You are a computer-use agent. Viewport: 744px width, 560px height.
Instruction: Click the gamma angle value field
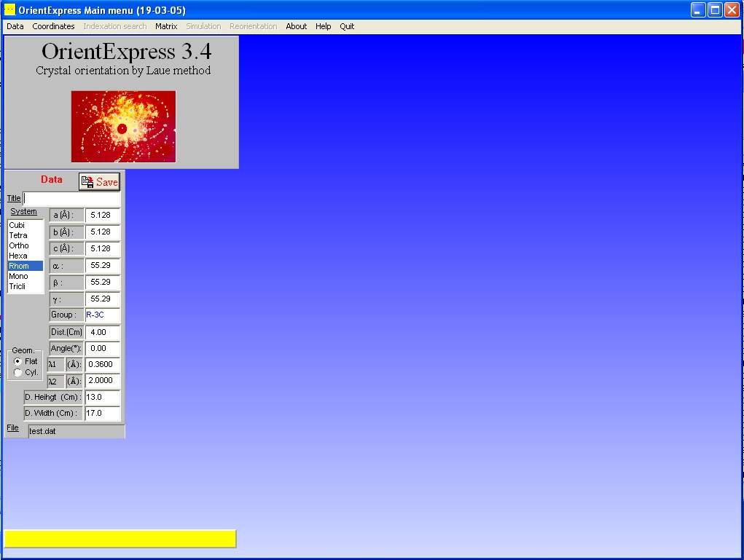pos(103,299)
